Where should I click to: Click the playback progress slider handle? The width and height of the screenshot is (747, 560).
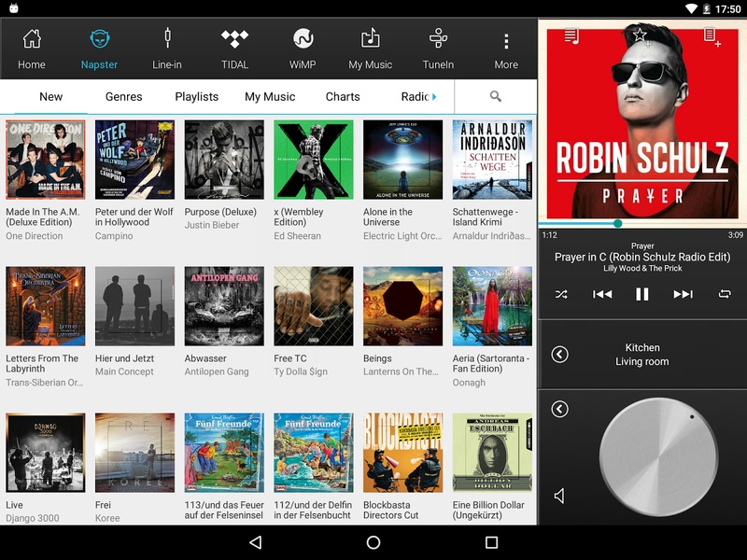click(618, 223)
